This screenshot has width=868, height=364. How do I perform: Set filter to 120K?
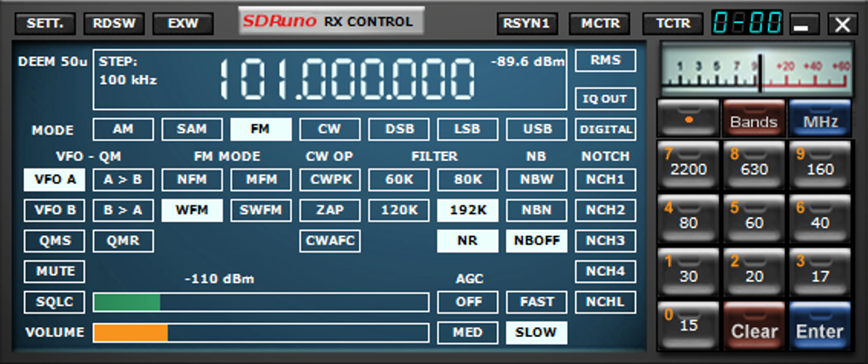pos(398,211)
